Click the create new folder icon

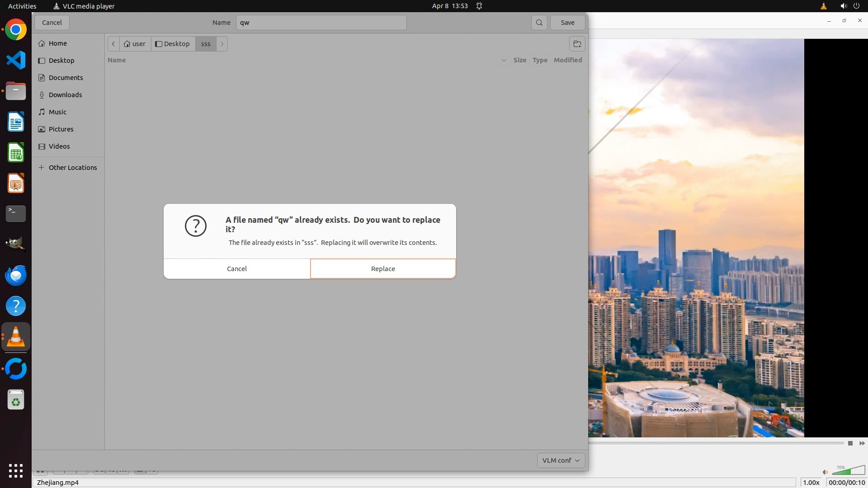tap(577, 44)
